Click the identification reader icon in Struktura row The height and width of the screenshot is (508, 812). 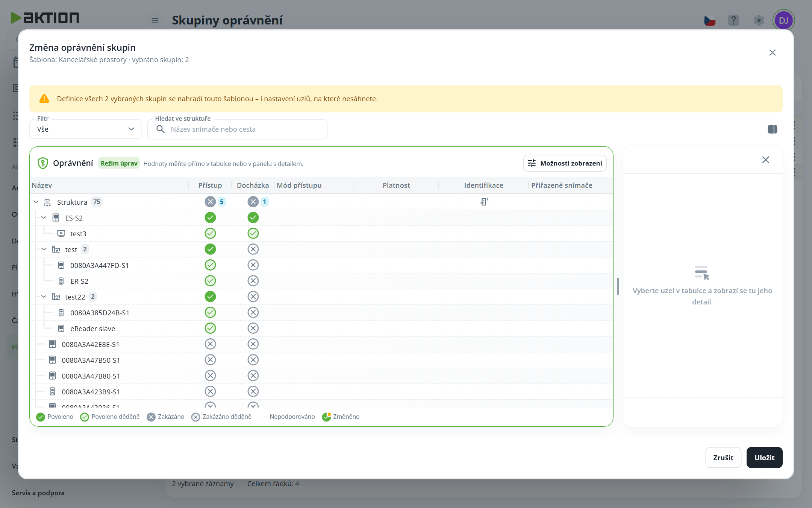coord(484,202)
